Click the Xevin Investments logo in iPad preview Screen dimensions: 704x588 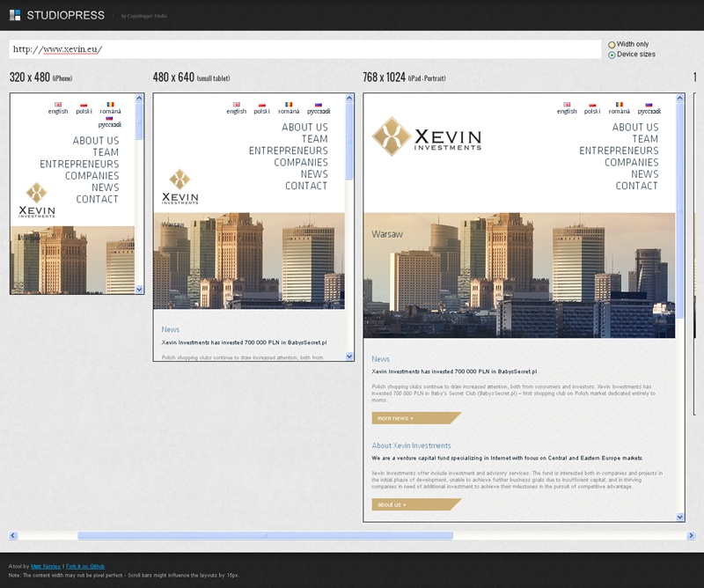tap(427, 136)
